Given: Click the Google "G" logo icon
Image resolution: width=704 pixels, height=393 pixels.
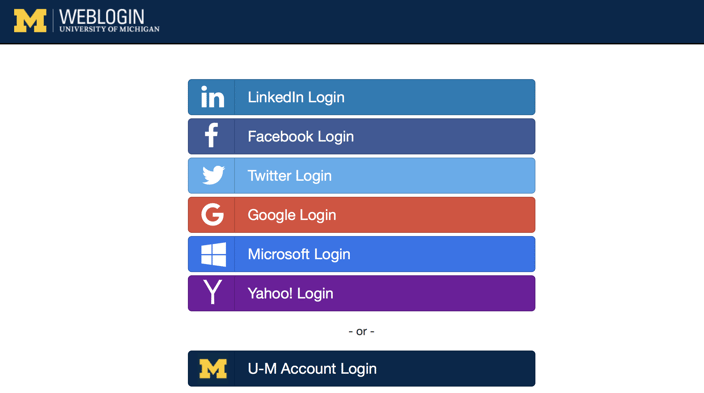Looking at the screenshot, I should pos(212,214).
